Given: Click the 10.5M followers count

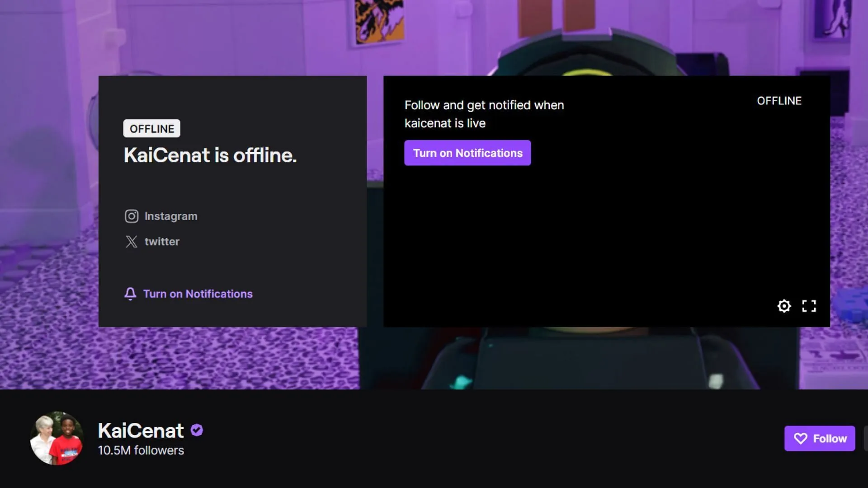Looking at the screenshot, I should 141,450.
